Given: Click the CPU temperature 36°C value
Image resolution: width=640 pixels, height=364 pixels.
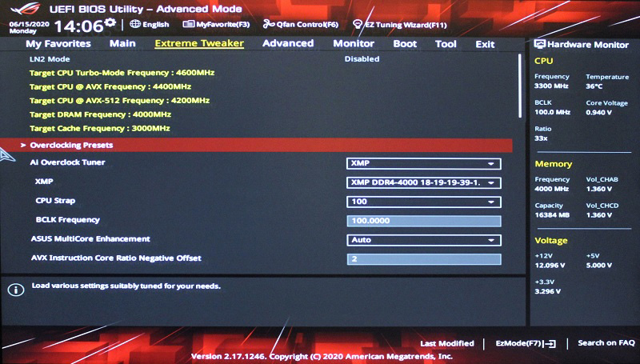Looking at the screenshot, I should click(594, 86).
